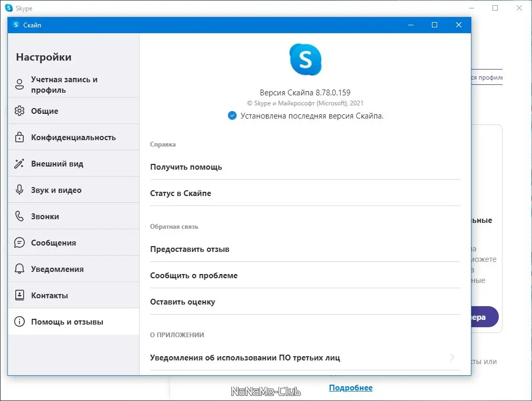Click the Skype icon in Скайп title bar
The height and width of the screenshot is (401, 532).
(16, 25)
